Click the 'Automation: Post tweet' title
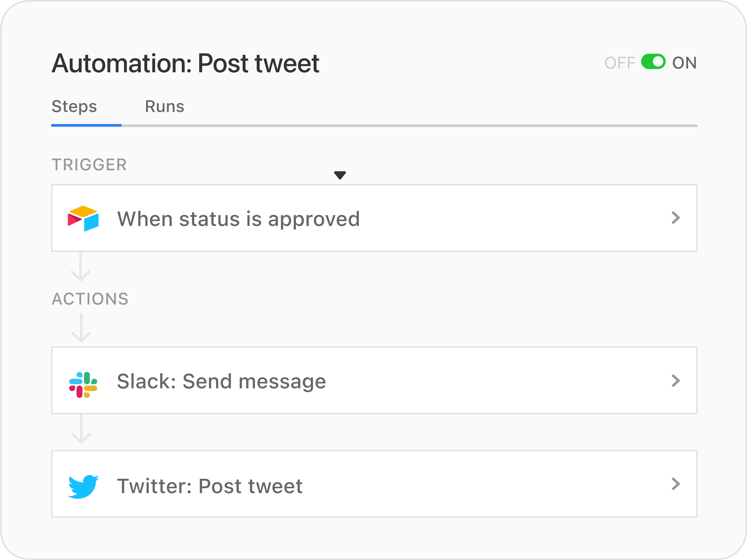This screenshot has height=560, width=747. point(185,64)
